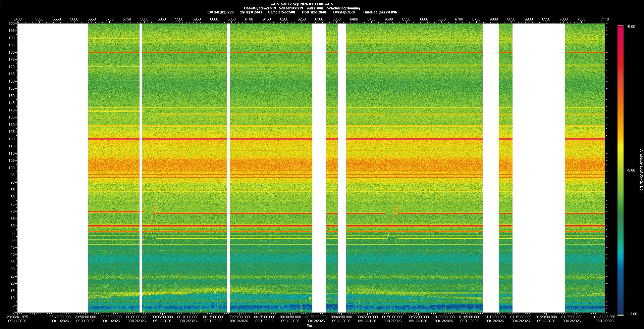
Task: Click the TimeRes.(sec):4.096 header text
Action: (x=380, y=12)
